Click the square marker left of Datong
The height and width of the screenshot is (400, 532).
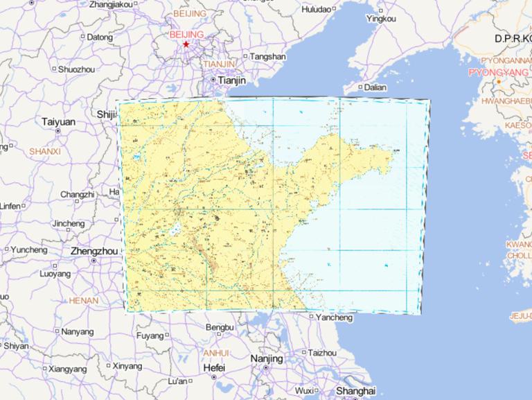coord(83,36)
